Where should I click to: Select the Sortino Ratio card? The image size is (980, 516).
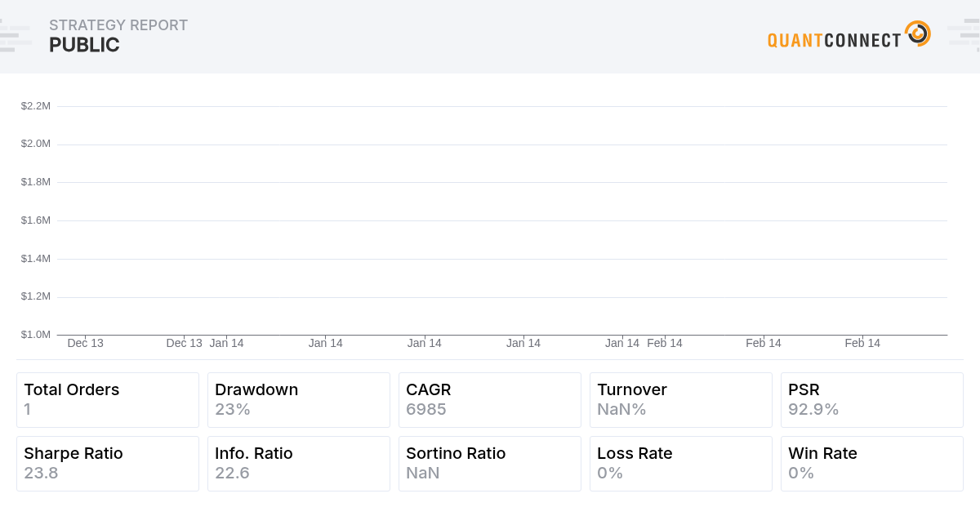point(490,464)
